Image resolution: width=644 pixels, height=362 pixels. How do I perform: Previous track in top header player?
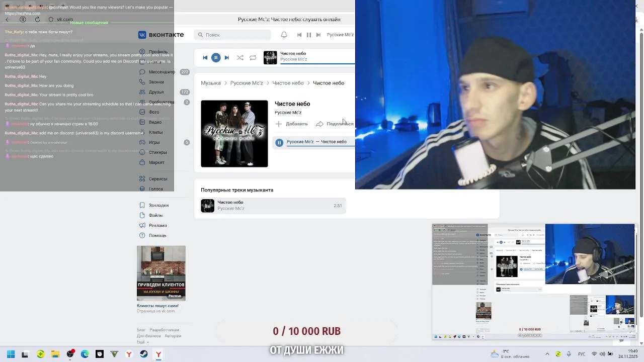click(299, 35)
